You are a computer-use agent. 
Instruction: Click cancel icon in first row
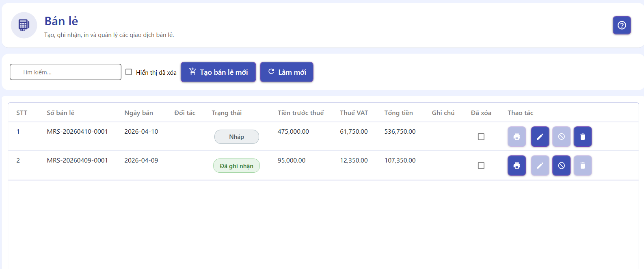click(x=561, y=137)
